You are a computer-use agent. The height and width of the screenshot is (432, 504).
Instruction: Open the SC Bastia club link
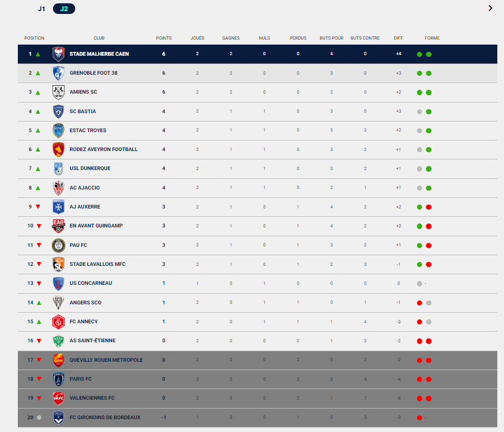click(83, 111)
